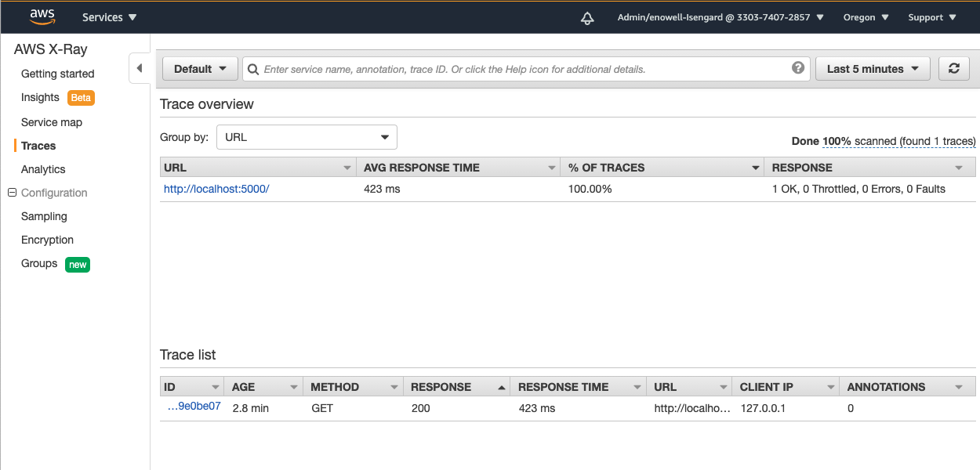Open the URL column filter in Trace overview

pyautogui.click(x=347, y=168)
